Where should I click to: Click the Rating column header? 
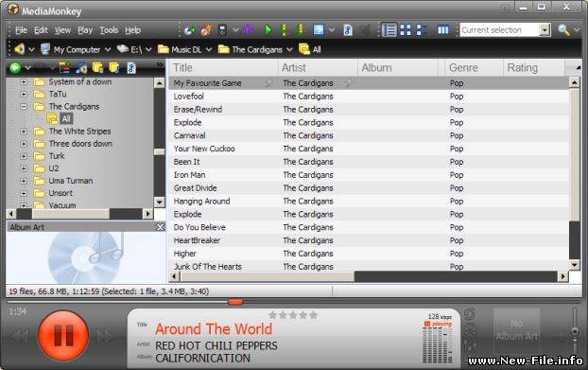tap(533, 67)
